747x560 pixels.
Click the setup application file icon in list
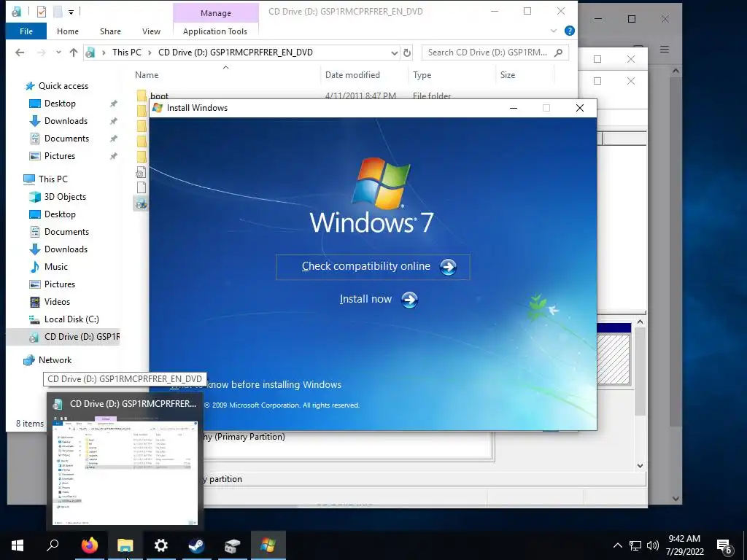tap(141, 204)
